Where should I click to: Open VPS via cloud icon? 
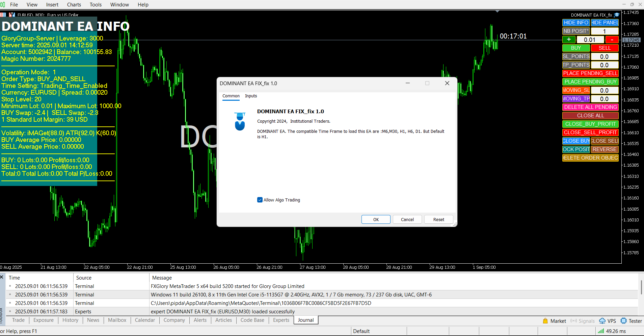pyautogui.click(x=602, y=321)
